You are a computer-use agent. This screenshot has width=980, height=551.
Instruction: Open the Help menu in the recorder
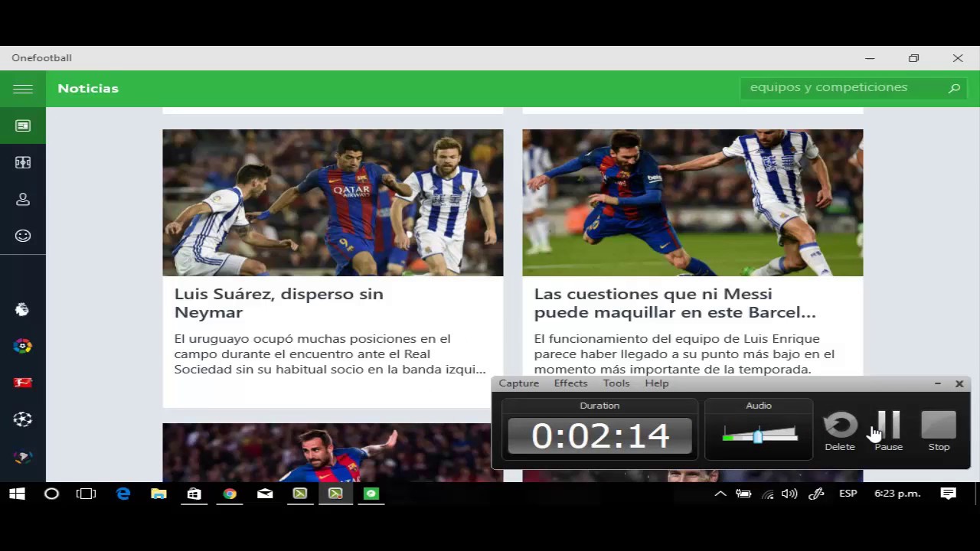(x=657, y=383)
